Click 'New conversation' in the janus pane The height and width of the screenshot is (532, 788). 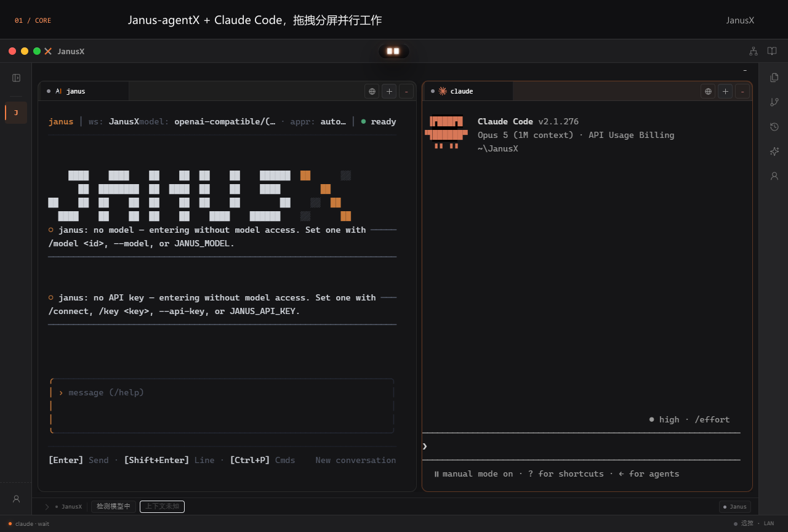[356, 460]
